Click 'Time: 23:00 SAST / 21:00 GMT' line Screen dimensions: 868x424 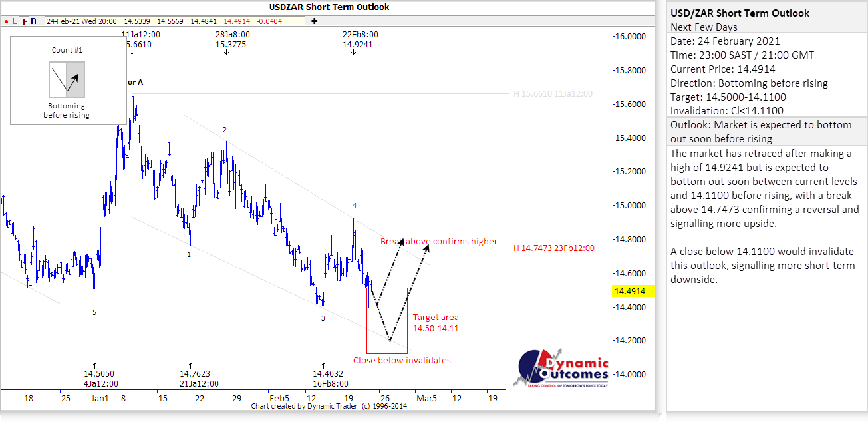pyautogui.click(x=742, y=55)
